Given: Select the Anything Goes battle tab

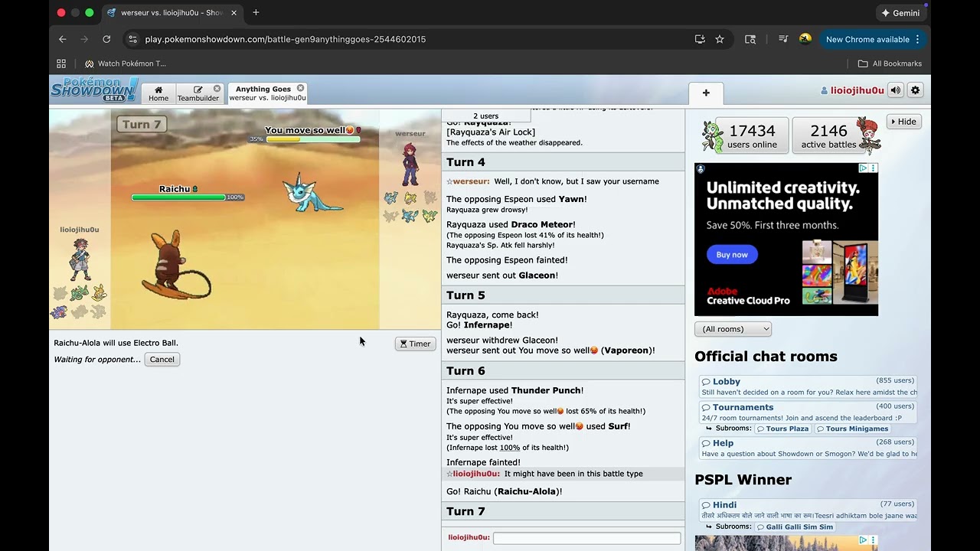Looking at the screenshot, I should [267, 93].
